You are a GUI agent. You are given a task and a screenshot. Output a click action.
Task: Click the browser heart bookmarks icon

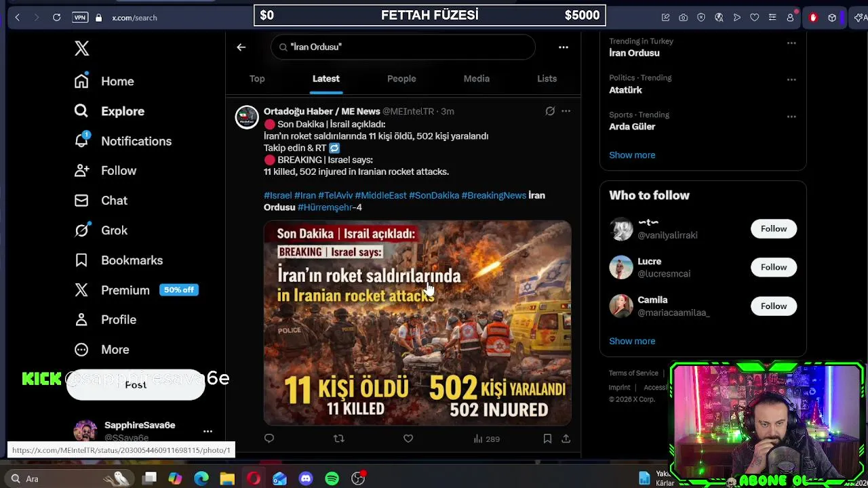[x=754, y=18]
